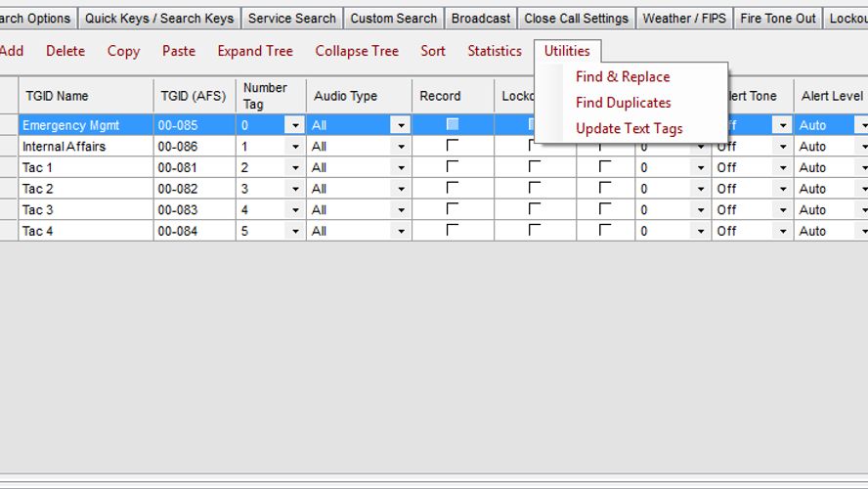Open Find & Replace from Utilities menu

(x=623, y=76)
